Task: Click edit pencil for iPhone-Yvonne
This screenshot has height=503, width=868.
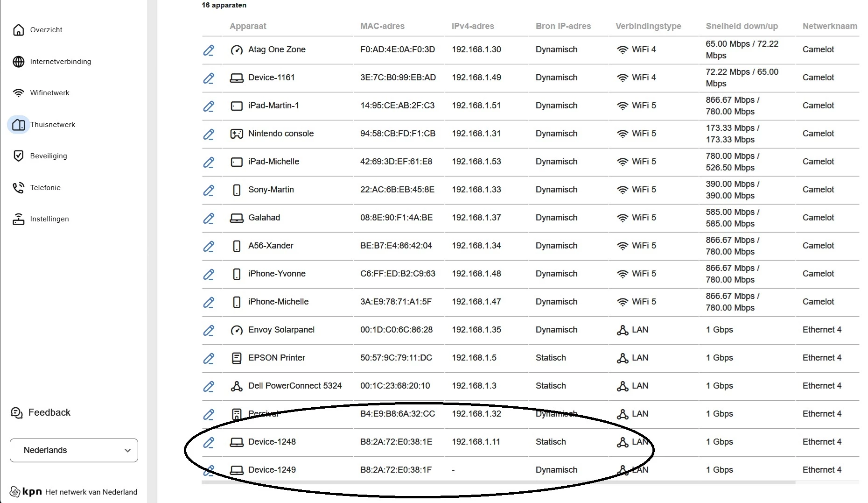Action: point(209,274)
